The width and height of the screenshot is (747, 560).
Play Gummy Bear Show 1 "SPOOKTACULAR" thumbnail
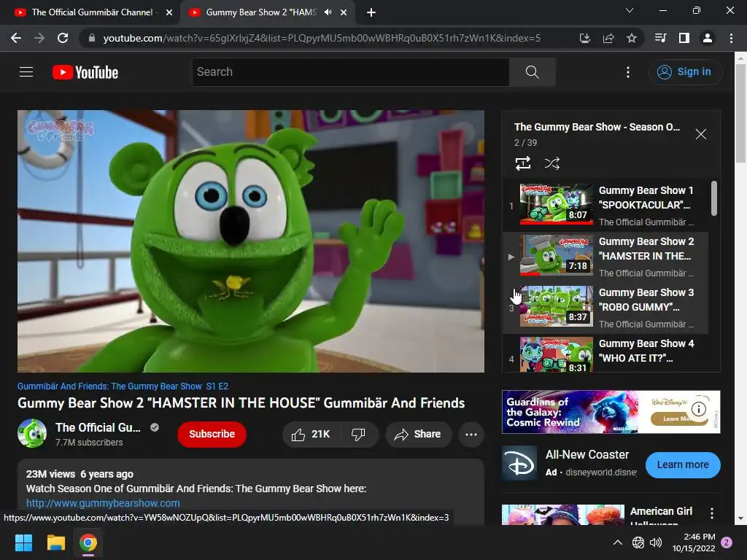(557, 204)
